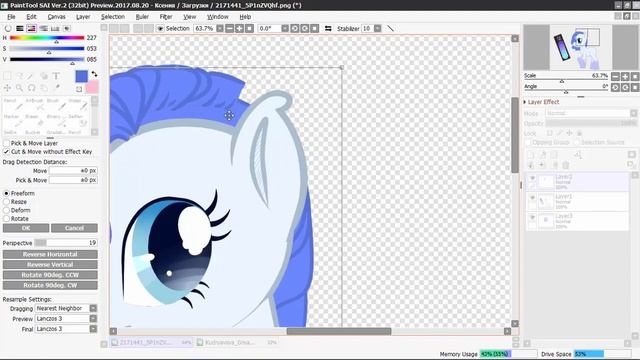Toggle the scratchpad panel icon
Screen dimensions: 640x360
[67, 28]
